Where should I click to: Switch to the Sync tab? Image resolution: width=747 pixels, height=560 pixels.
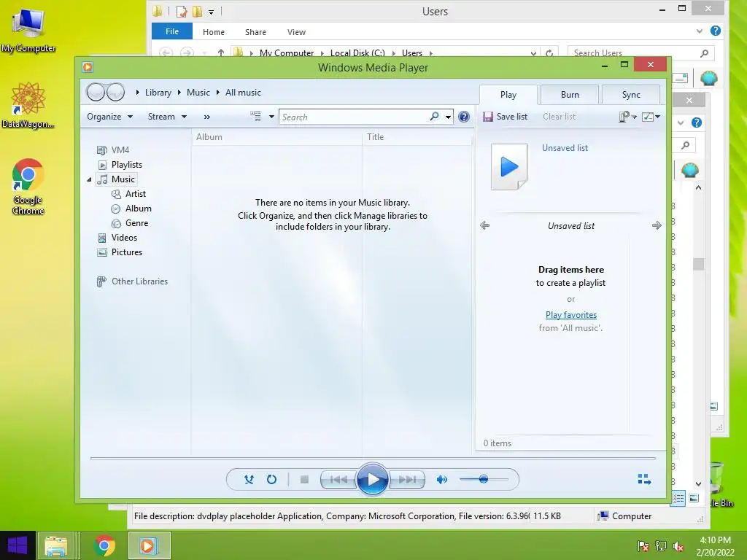click(631, 95)
